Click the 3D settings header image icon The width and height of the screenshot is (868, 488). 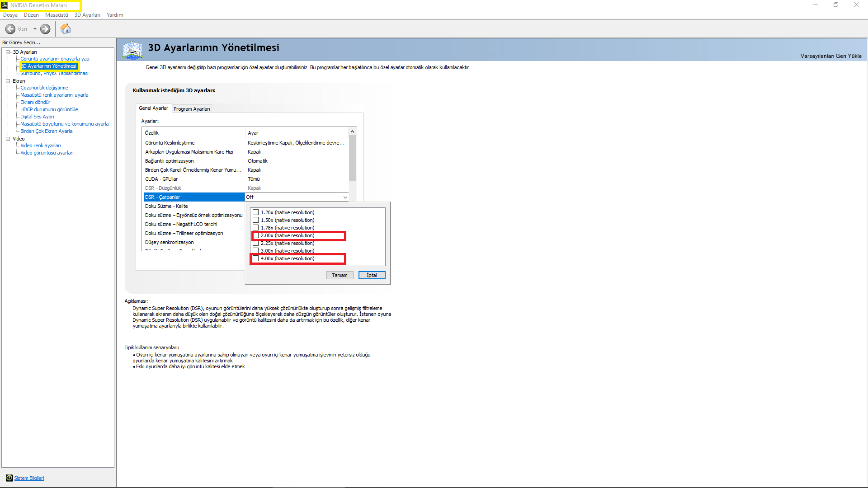click(x=132, y=50)
